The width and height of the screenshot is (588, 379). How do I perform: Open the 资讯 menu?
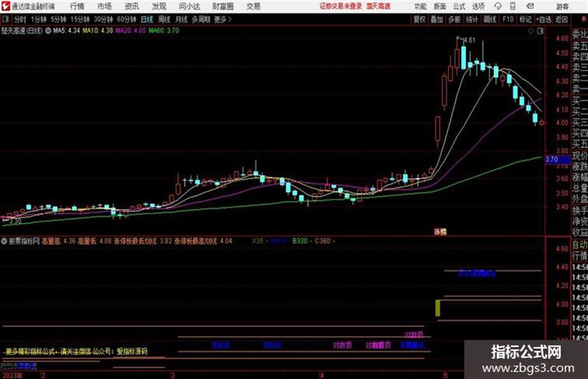click(x=132, y=6)
